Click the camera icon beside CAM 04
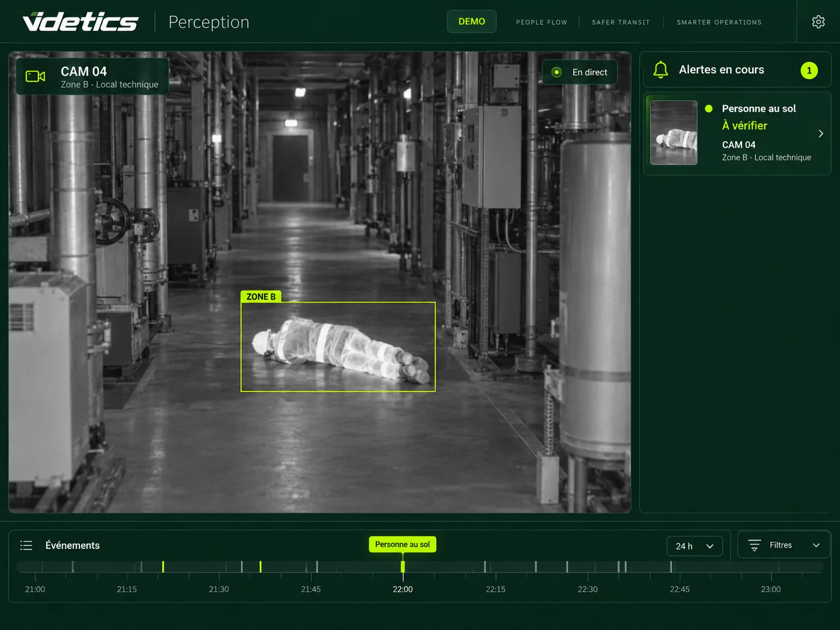Viewport: 840px width, 630px height. [x=35, y=77]
